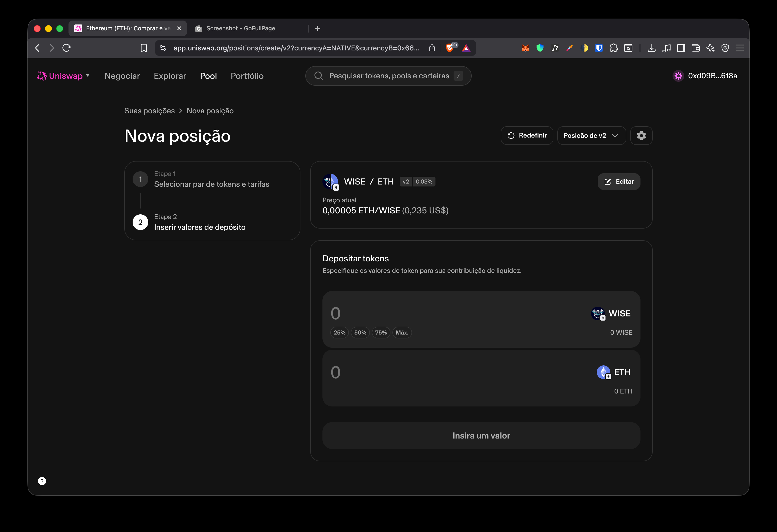Go to Suas posições breadcrumb
777x532 pixels.
pos(149,111)
